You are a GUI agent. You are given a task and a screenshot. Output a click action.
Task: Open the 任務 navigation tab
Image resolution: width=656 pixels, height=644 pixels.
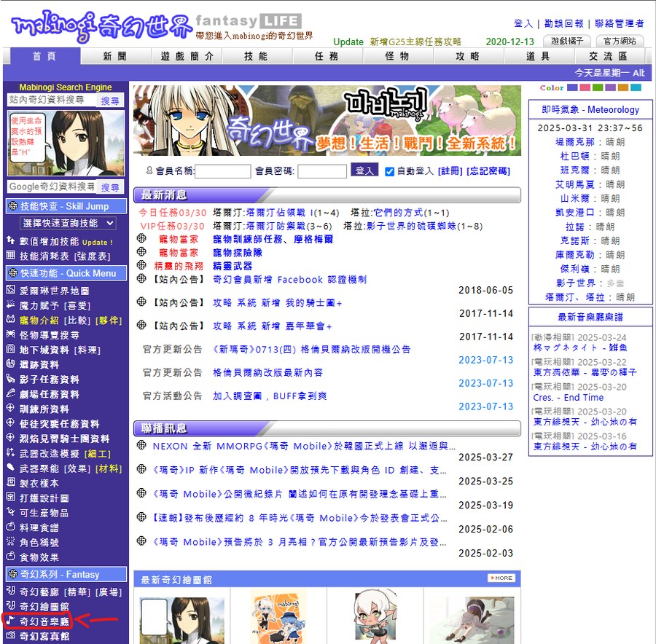pyautogui.click(x=327, y=56)
